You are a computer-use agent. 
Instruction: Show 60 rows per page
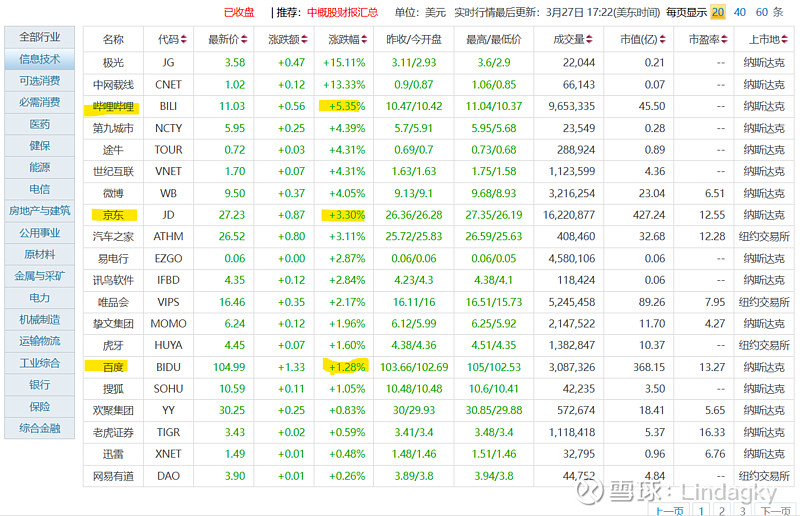coord(762,12)
